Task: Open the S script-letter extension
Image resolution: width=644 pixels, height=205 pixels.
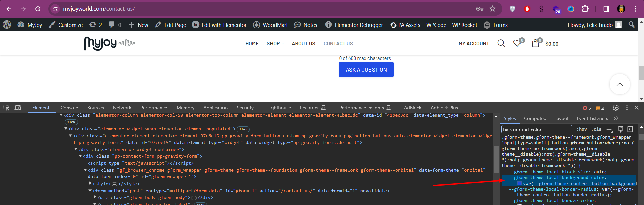Action: [x=541, y=9]
